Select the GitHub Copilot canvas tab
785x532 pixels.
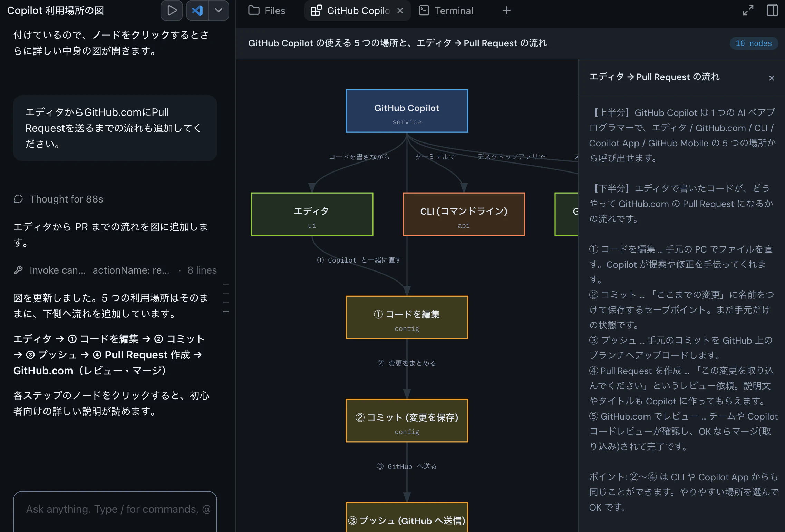[x=358, y=11]
